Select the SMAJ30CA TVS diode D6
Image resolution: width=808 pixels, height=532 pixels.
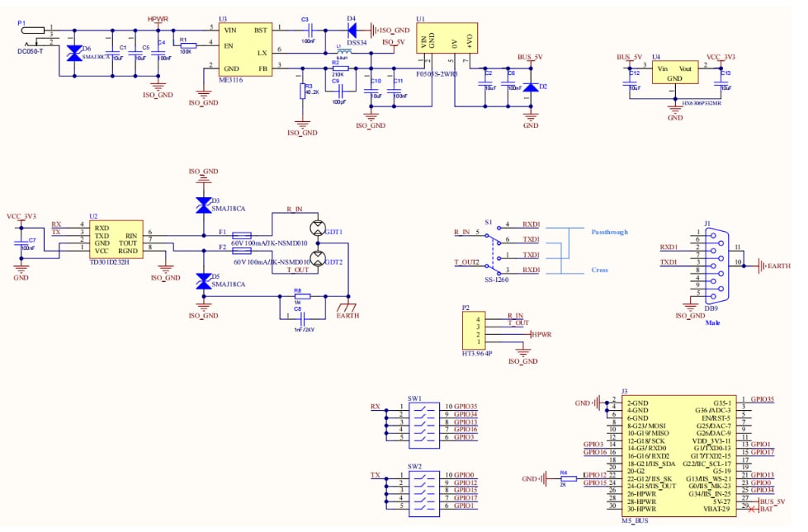(74, 51)
